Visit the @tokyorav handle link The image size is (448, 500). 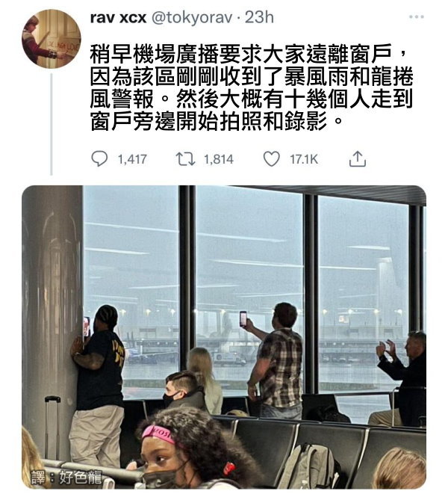192,18
